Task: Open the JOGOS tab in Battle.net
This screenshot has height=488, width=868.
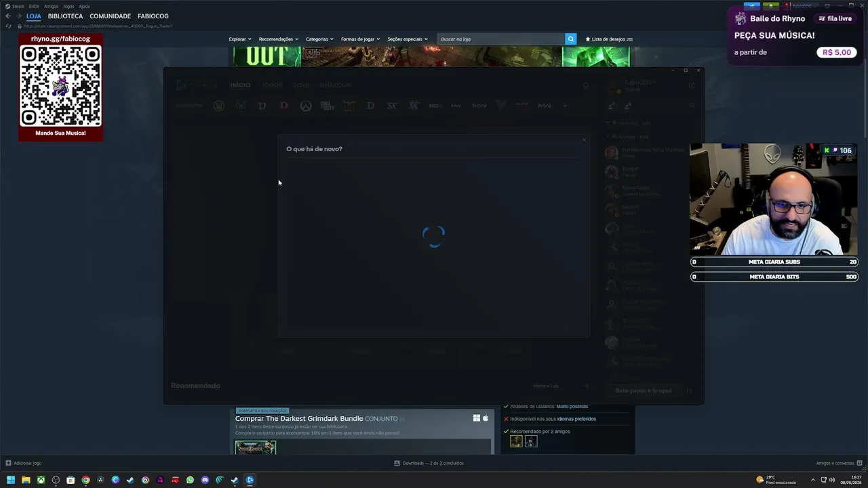Action: [272, 85]
